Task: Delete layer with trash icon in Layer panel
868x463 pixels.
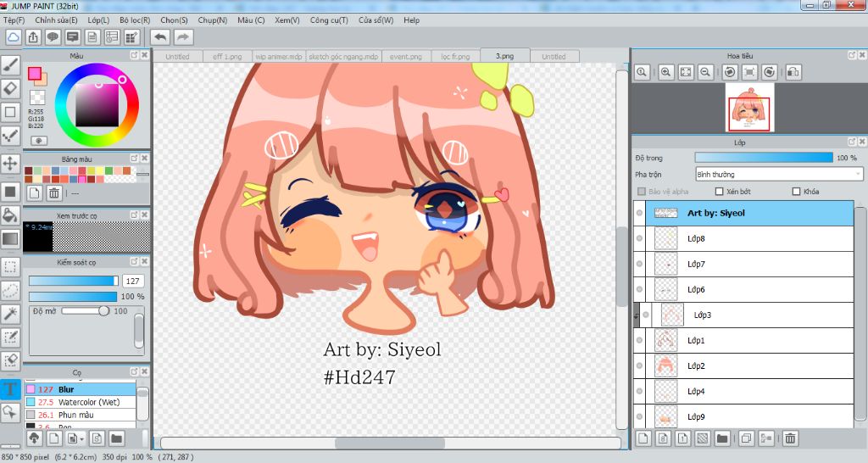Action: (790, 438)
